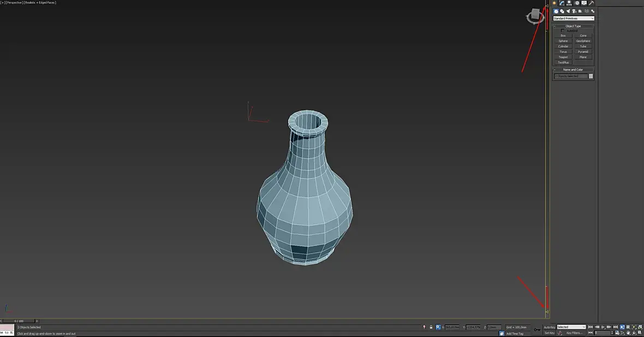Viewport: 644px width, 337px height.
Task: Select the Geometry category icon
Action: [556, 11]
